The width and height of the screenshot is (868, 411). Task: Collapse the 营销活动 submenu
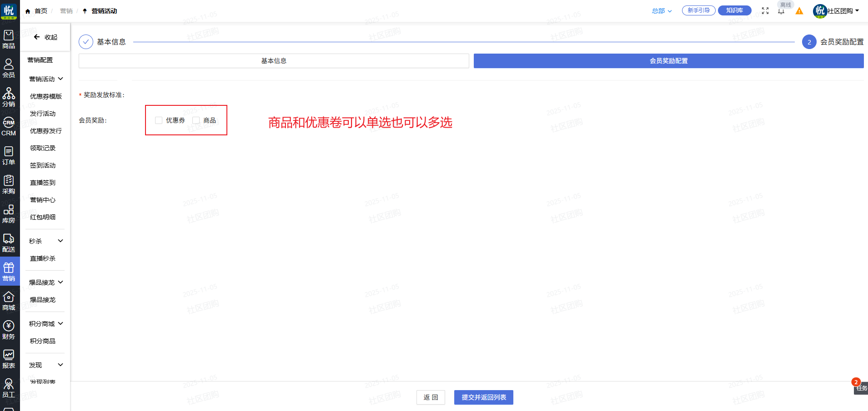(x=45, y=79)
